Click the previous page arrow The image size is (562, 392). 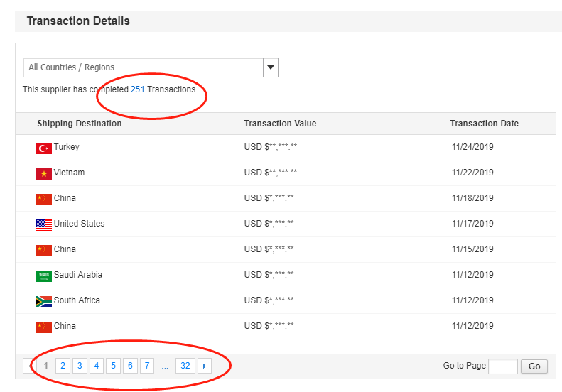click(x=29, y=366)
